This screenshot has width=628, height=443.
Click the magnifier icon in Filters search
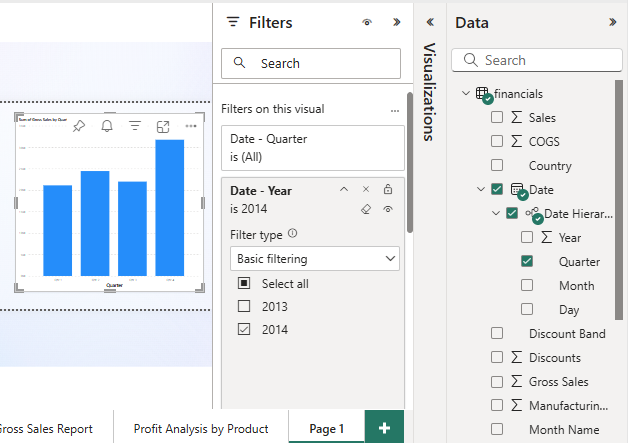(239, 63)
